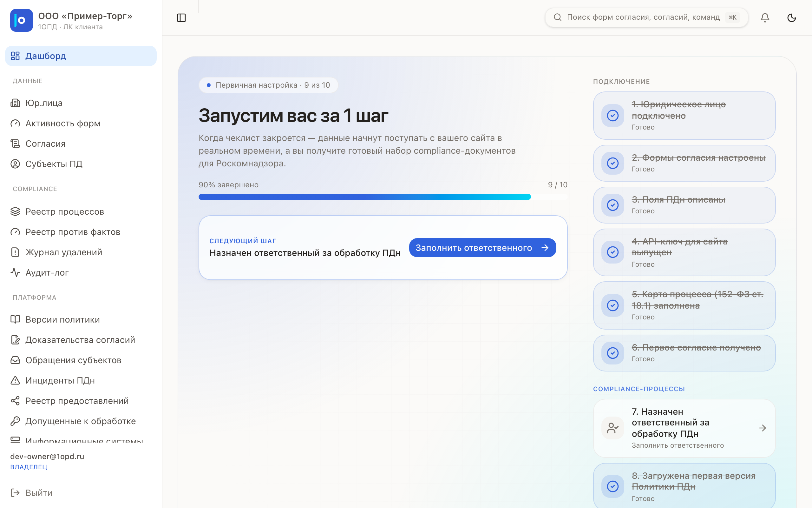
Task: Open Допущенные к обработке
Action: (x=81, y=421)
